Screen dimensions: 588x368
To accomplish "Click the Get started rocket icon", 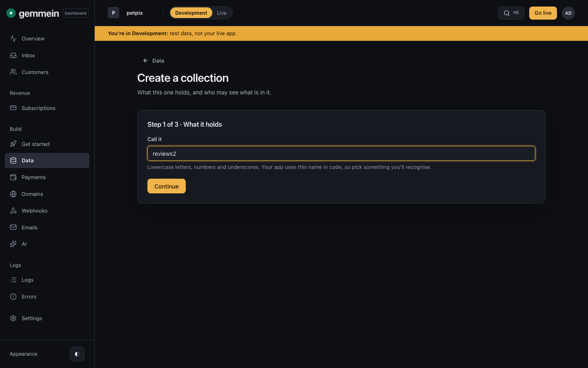I will [x=13, y=144].
